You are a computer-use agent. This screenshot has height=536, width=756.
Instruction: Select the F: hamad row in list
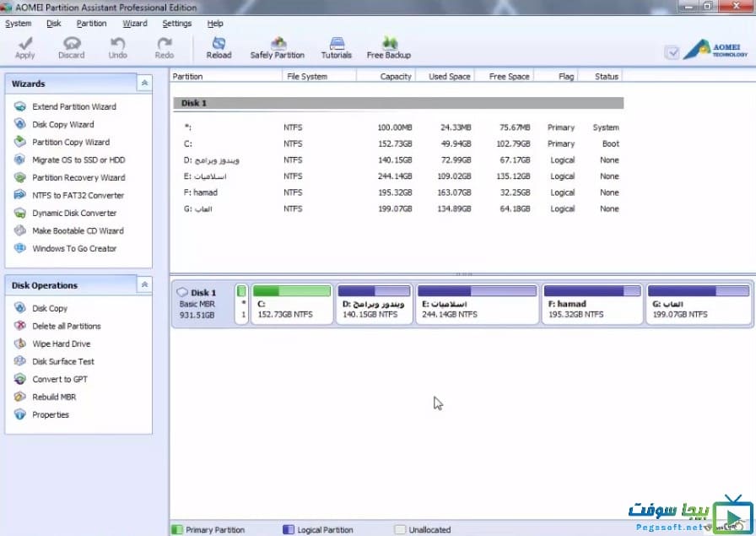[398, 192]
